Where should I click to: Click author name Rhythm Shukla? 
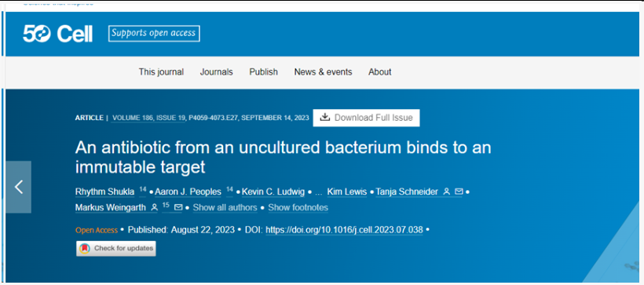104,192
